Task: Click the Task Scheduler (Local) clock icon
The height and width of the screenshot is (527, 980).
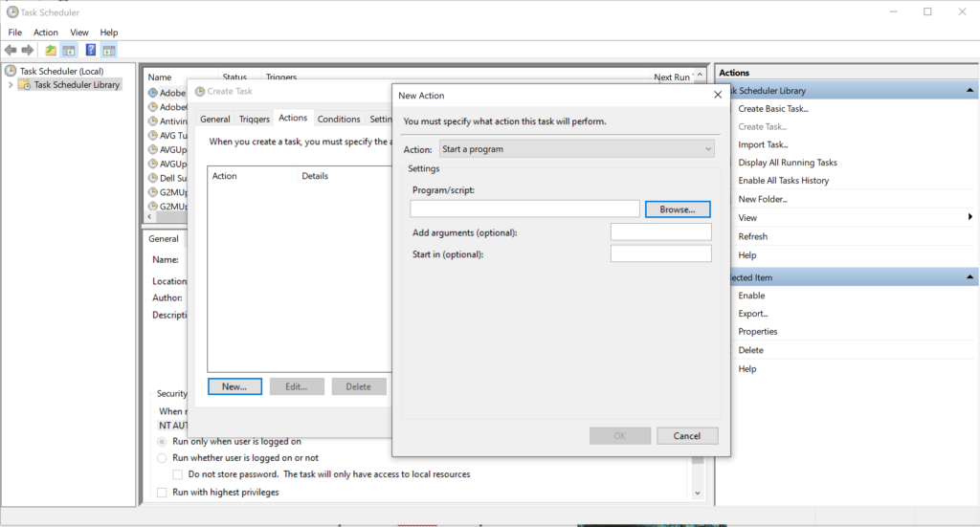Action: 11,71
